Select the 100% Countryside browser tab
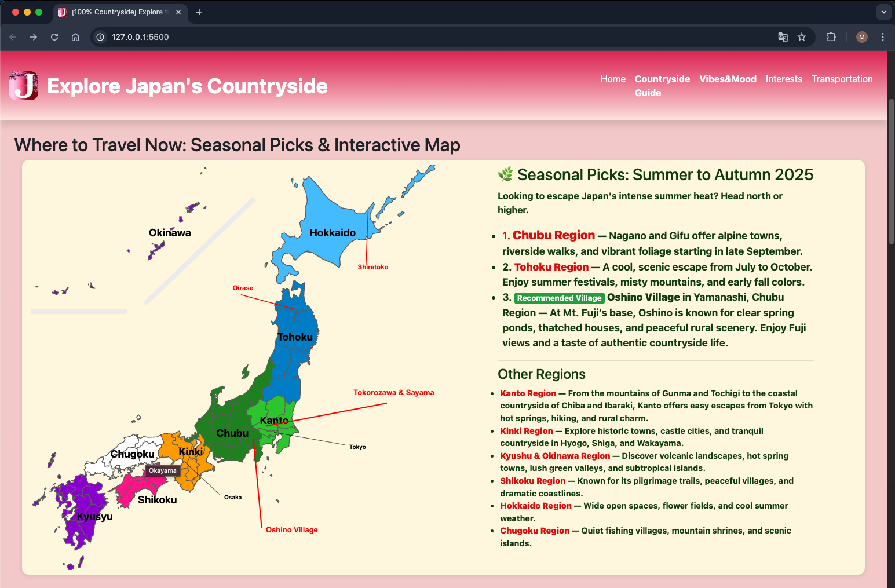Viewport: 895px width, 588px height. (120, 12)
